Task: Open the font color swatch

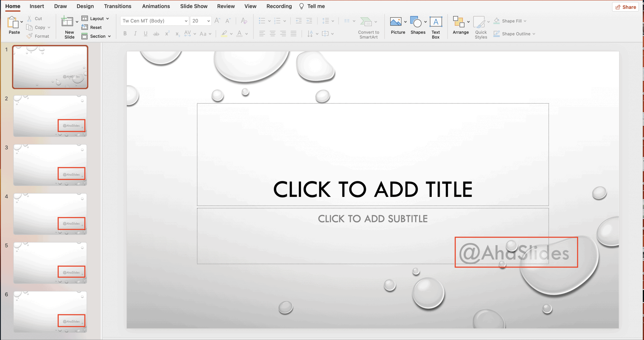Action: click(x=240, y=34)
